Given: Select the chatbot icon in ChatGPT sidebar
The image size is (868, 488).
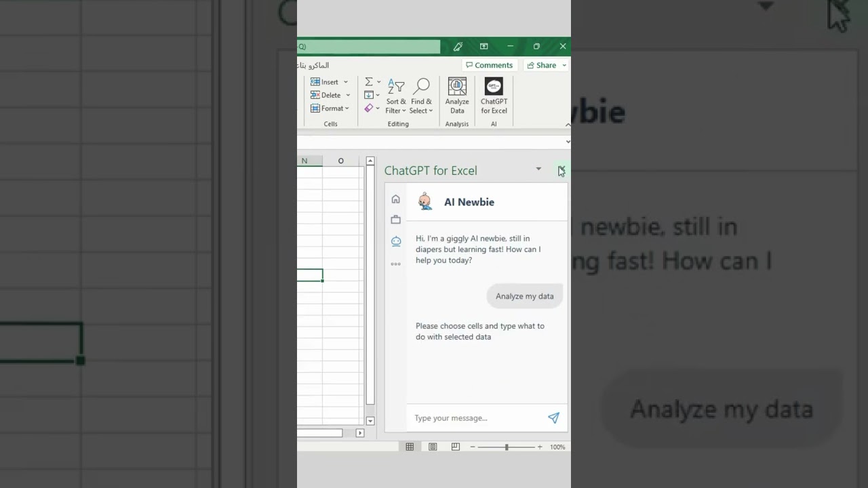Looking at the screenshot, I should pyautogui.click(x=395, y=241).
